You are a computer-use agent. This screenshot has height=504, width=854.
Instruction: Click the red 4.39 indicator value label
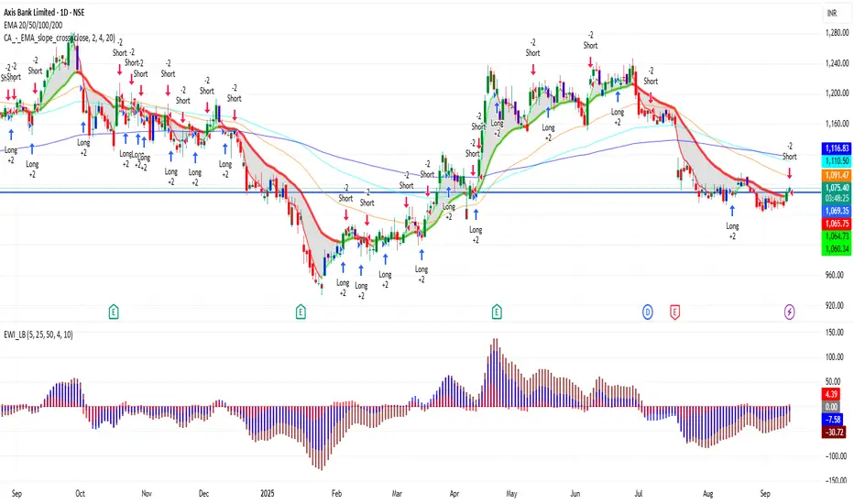pos(831,394)
